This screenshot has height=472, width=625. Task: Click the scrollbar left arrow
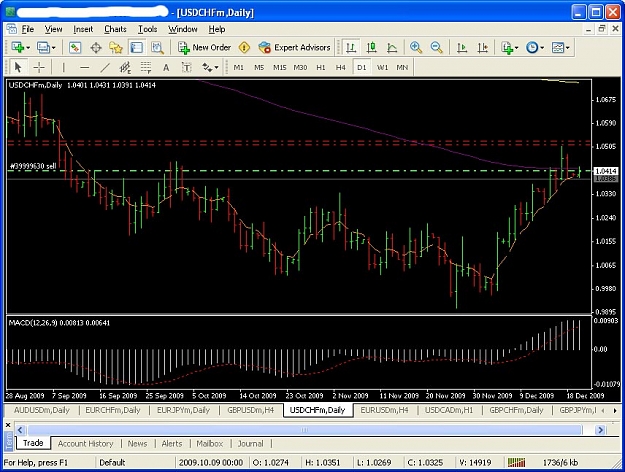tap(20, 430)
